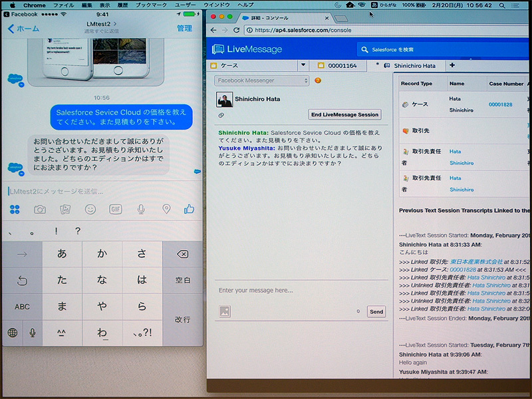Click the 取引先 row in record table
The width and height of the screenshot is (532, 399).
tap(464, 130)
